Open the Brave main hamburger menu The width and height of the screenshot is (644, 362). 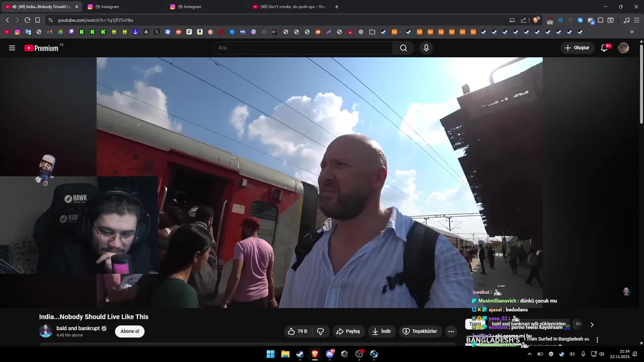pos(636,20)
